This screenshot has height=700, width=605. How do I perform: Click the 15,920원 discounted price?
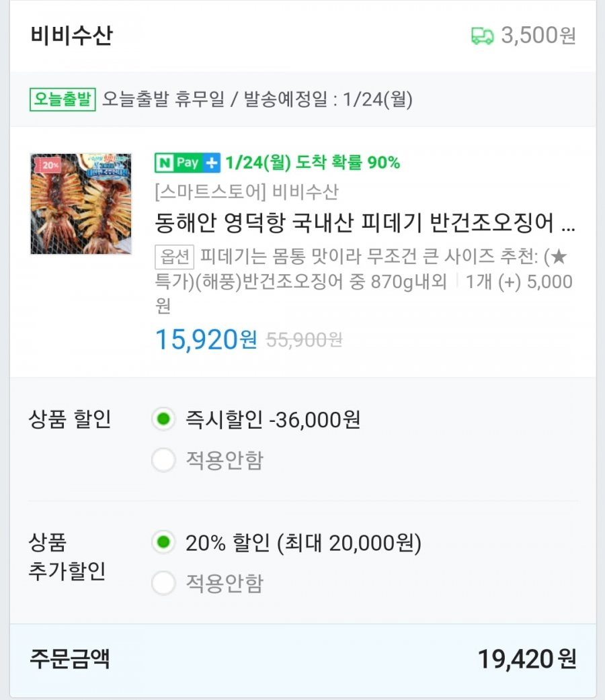click(x=206, y=339)
